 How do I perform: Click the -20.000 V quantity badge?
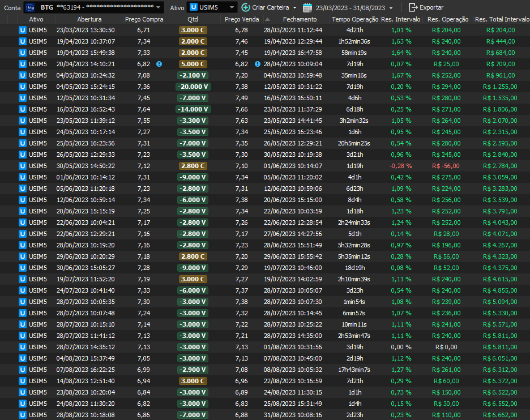pyautogui.click(x=193, y=87)
